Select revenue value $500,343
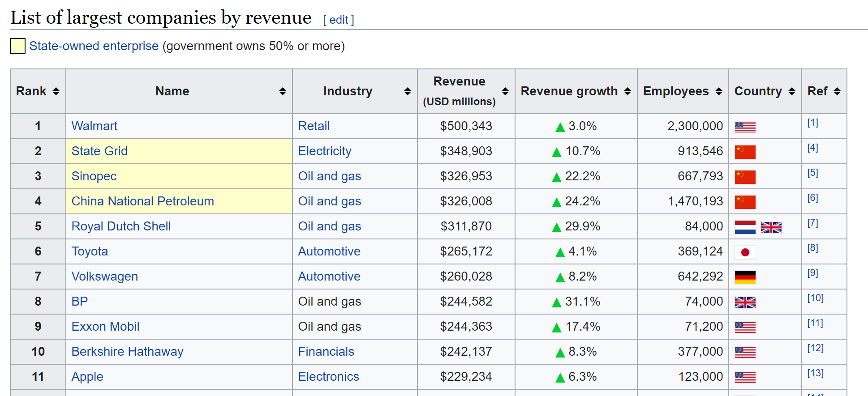The image size is (868, 396). (466, 126)
